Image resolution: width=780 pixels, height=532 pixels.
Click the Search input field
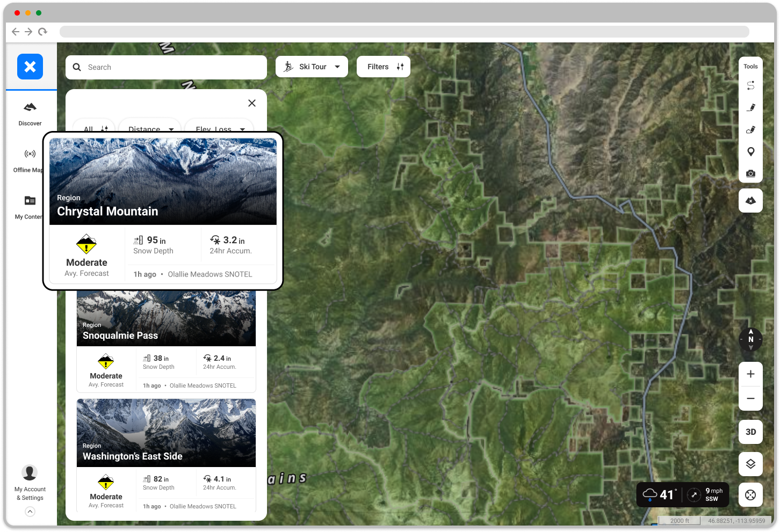coord(166,67)
